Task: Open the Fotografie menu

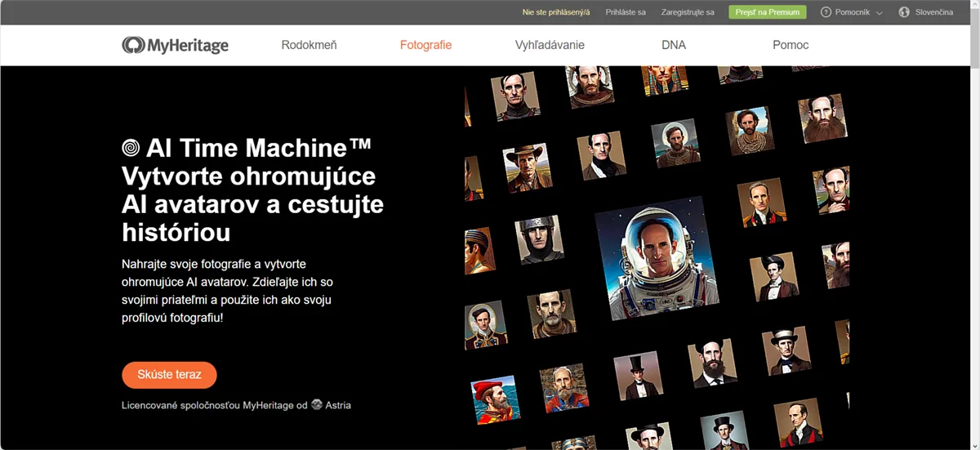Action: tap(425, 45)
